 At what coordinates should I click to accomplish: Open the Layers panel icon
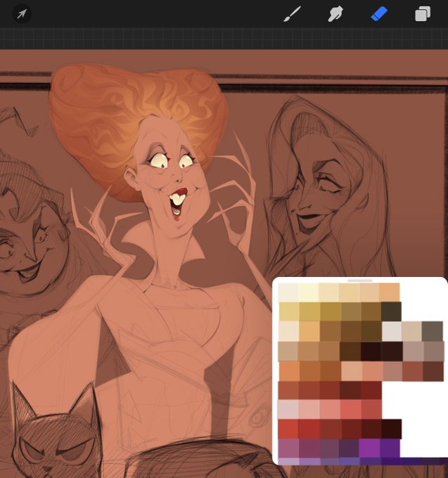(x=423, y=14)
